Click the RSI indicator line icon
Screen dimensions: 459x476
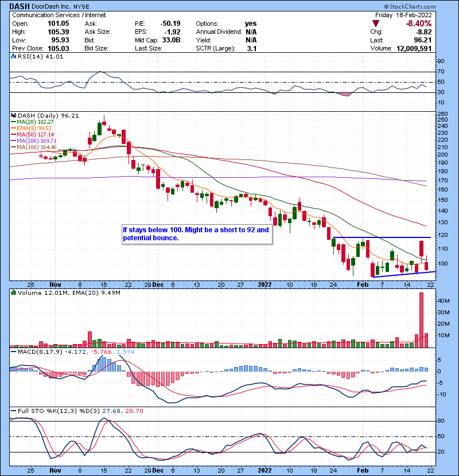[x=13, y=56]
